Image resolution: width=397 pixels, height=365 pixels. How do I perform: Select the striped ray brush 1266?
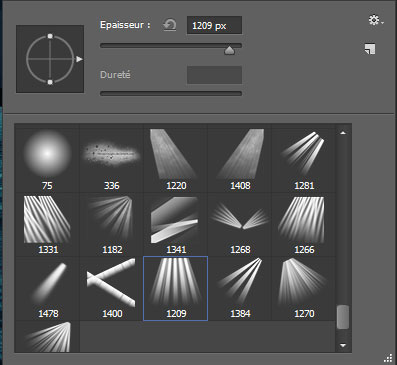[x=304, y=225]
